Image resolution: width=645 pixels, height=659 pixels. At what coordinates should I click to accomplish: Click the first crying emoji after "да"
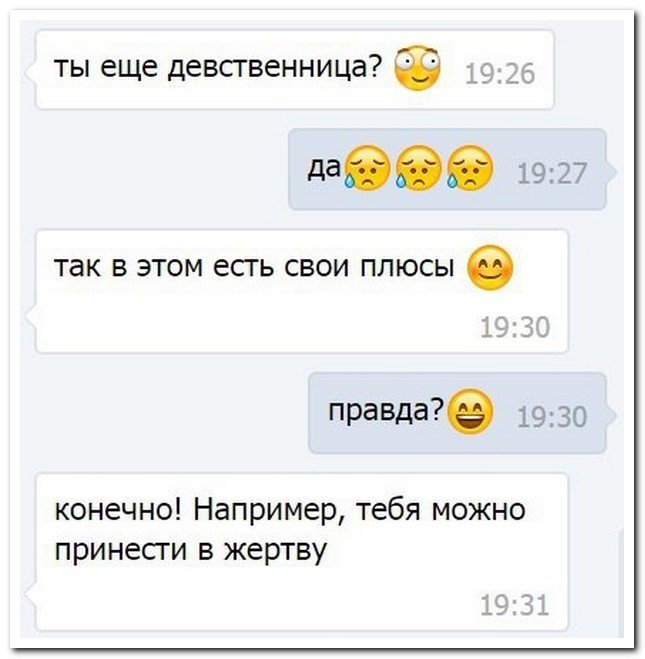coord(367,168)
